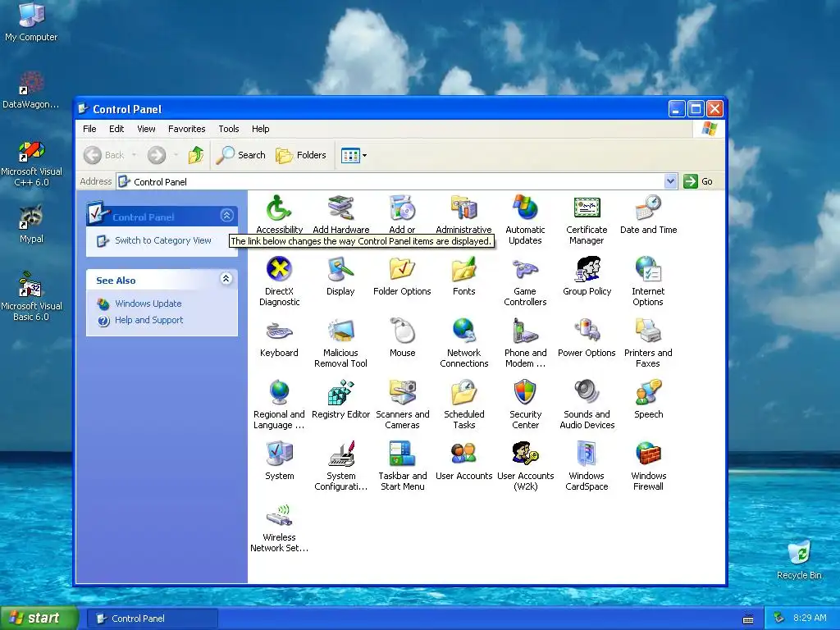Open Add Hardware applet
Screen dimensions: 840x630
click(340, 208)
